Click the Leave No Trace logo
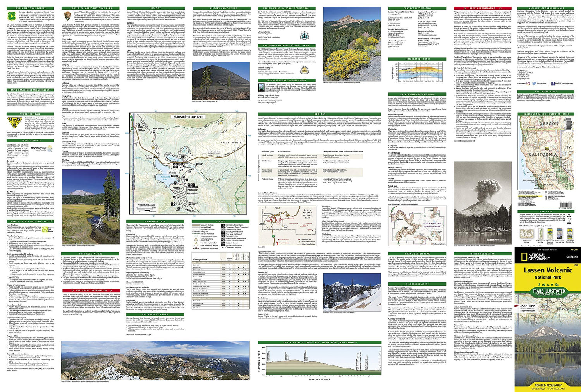Image resolution: width=581 pixels, height=392 pixels. pyautogui.click(x=45, y=229)
